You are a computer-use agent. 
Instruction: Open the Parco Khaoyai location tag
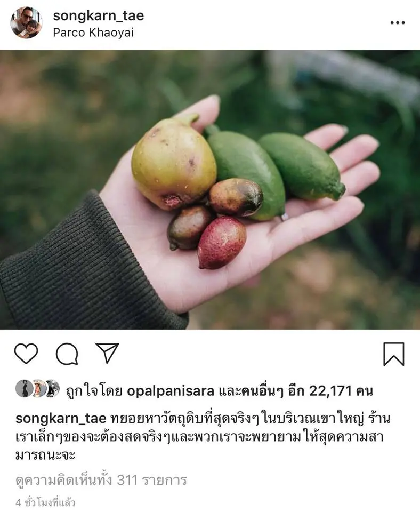click(93, 33)
